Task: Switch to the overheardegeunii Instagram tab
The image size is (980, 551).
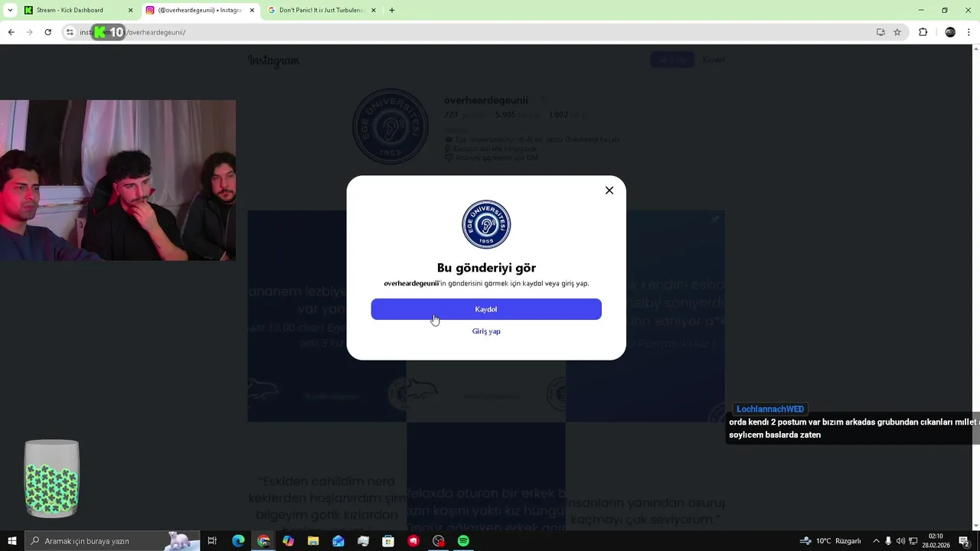Action: (199, 10)
